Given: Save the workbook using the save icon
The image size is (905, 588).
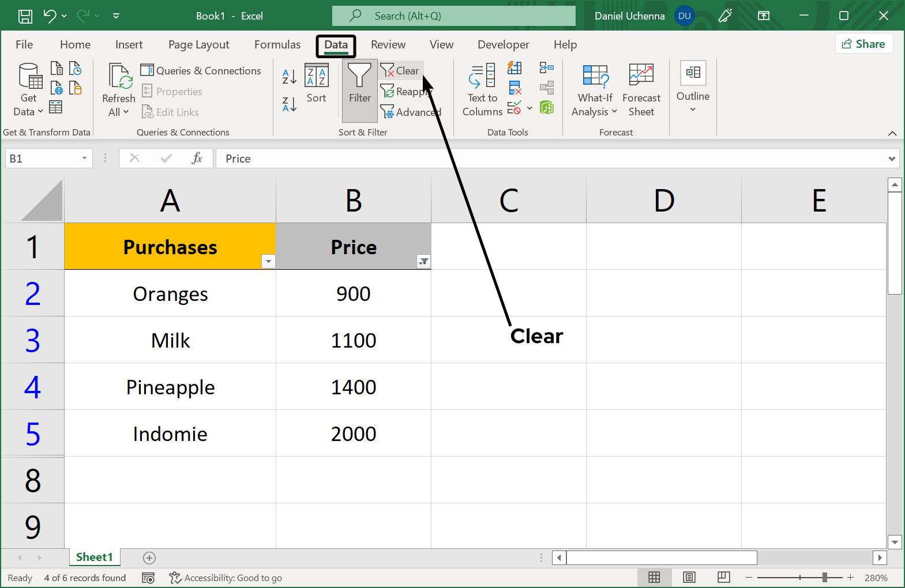Looking at the screenshot, I should [25, 16].
